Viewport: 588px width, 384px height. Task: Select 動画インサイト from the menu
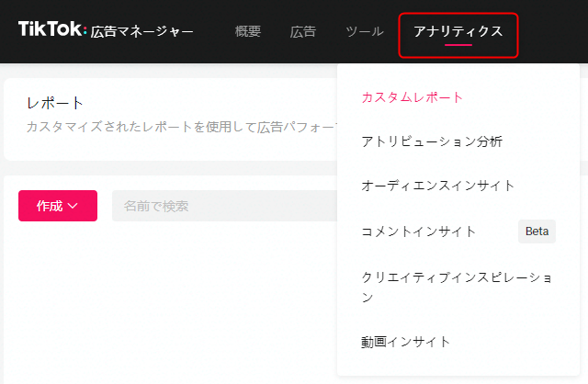click(x=405, y=342)
